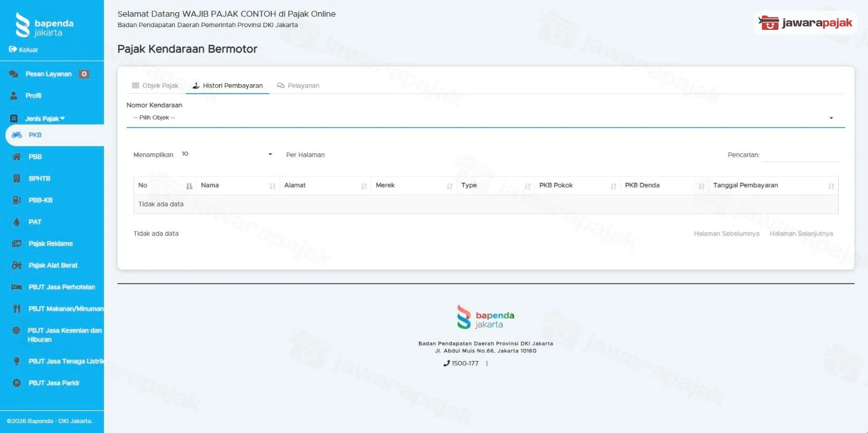
Task: Click the PBB-KB fuel pump icon
Action: (17, 200)
